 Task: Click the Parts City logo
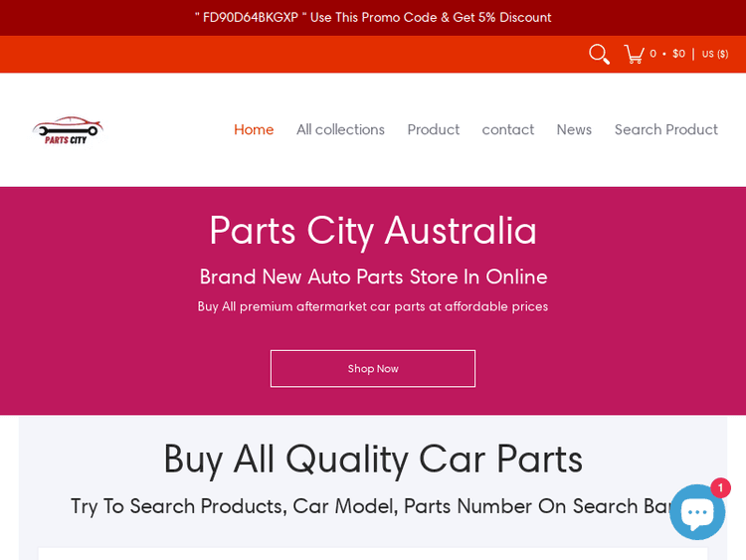pyautogui.click(x=68, y=130)
